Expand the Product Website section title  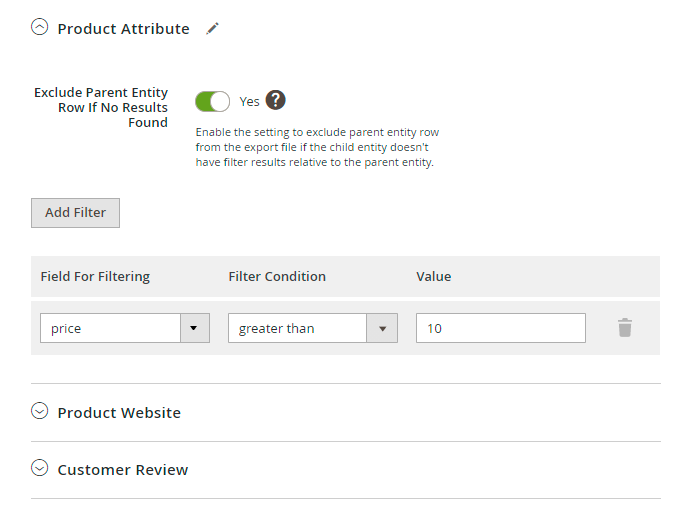(x=119, y=412)
